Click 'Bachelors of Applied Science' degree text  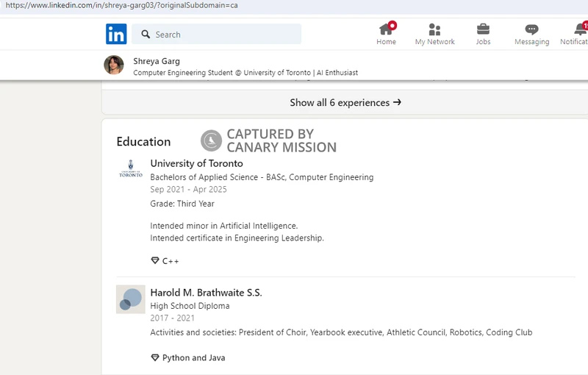[204, 177]
